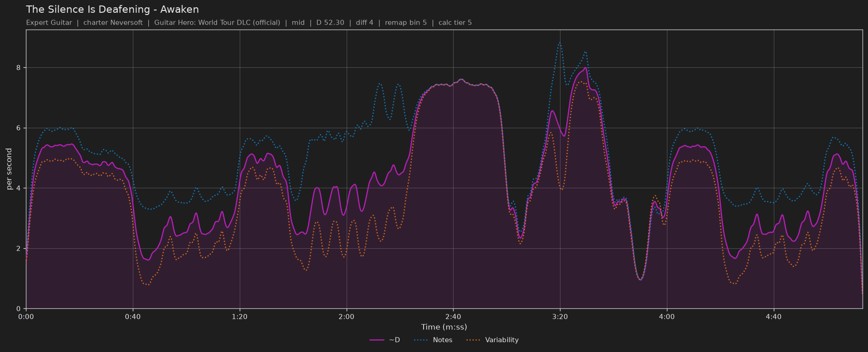The height and width of the screenshot is (352, 868).
Task: Click the chart title 'The Silence Is Deafening - Awaken'
Action: tap(112, 10)
